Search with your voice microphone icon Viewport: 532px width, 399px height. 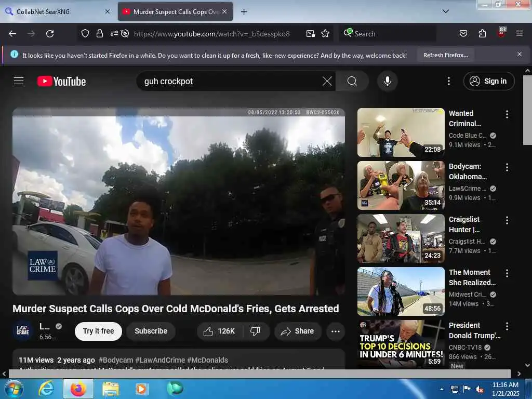[387, 81]
